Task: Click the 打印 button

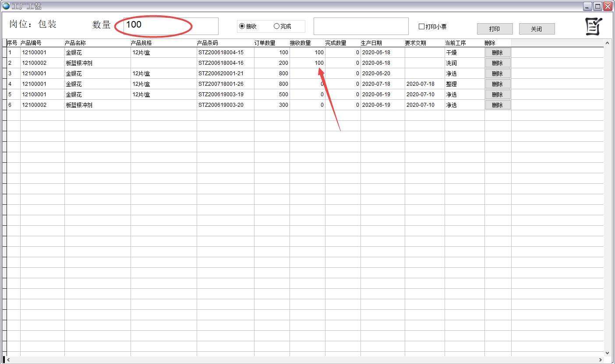Action: pos(495,29)
